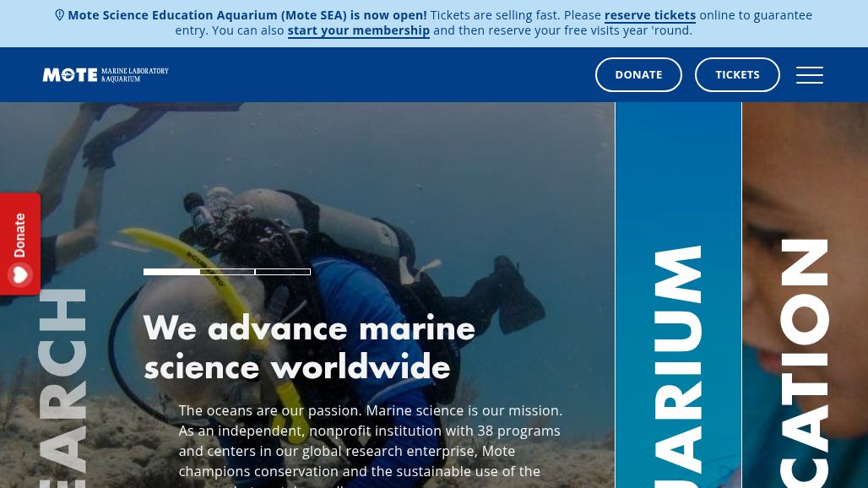Open the red Donate side tab
The image size is (868, 488).
pos(20,244)
